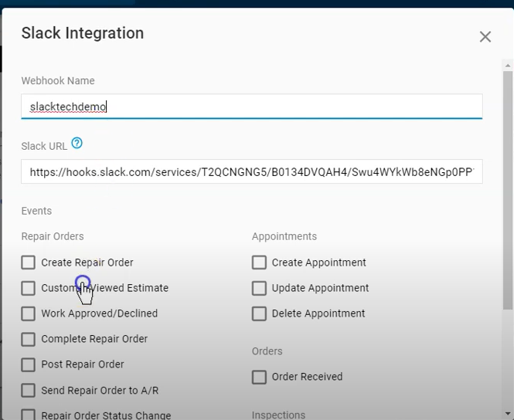Image resolution: width=514 pixels, height=420 pixels.
Task: Click the 'Events' label
Action: tap(36, 211)
